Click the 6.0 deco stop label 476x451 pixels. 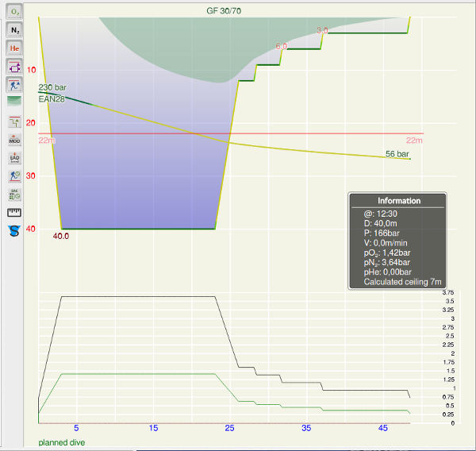(x=281, y=47)
